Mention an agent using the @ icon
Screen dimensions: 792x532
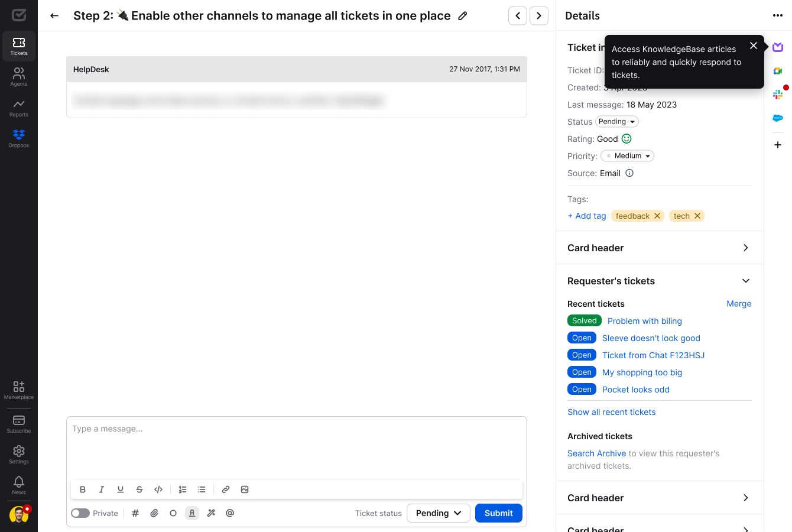(230, 513)
